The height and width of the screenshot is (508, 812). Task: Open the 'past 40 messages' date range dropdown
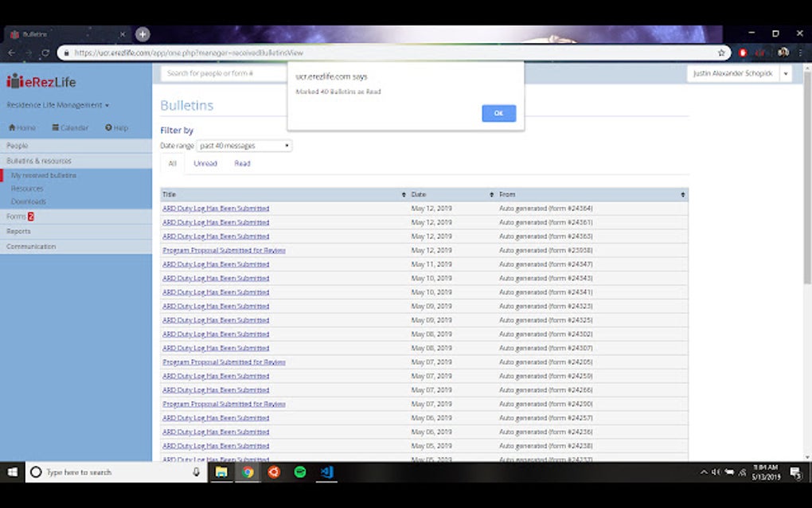pos(244,146)
